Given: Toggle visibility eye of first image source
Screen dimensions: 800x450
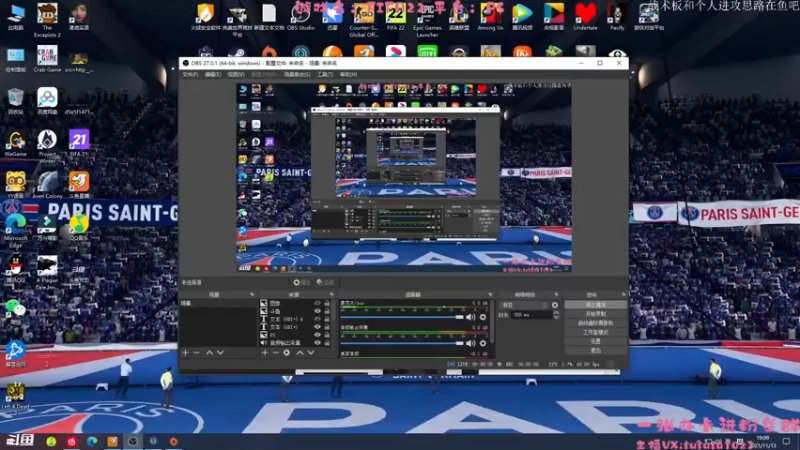Looking at the screenshot, I should 317,303.
